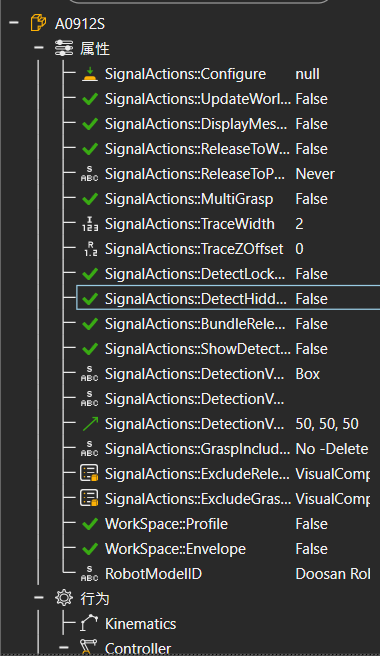Click the TraceZOffset real-number type icon

coord(90,249)
